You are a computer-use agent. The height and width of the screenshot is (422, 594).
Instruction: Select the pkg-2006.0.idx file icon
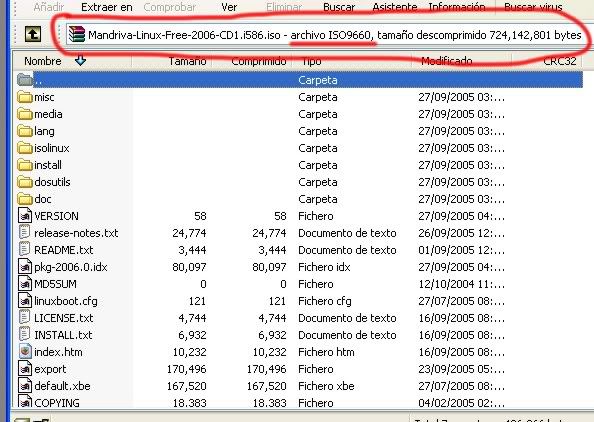tap(25, 267)
